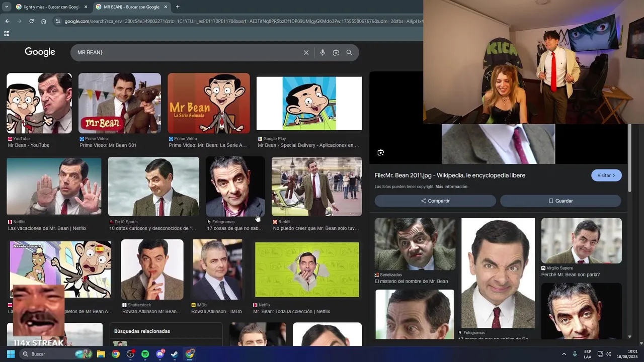Close the 'light y misa' tab
This screenshot has height=362, width=644.
coord(86,7)
